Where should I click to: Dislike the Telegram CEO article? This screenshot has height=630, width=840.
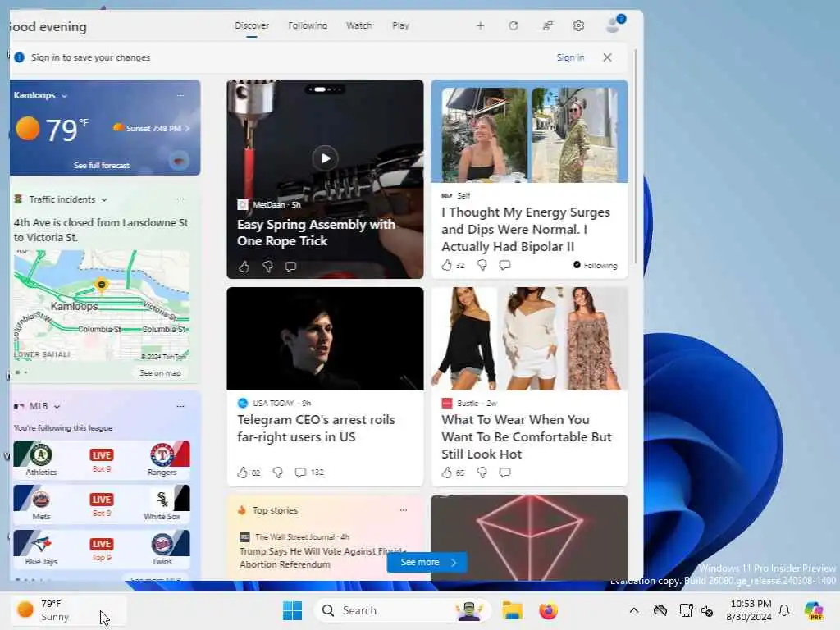[277, 472]
